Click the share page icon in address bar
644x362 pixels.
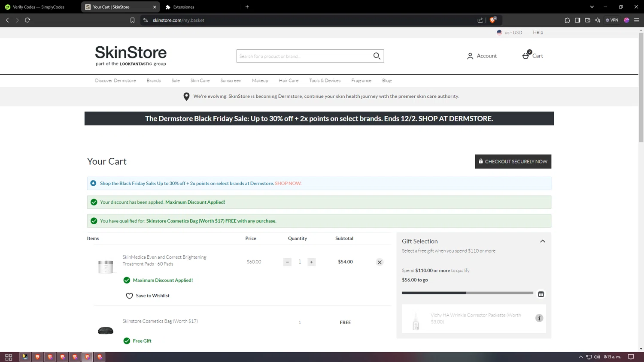point(480,20)
